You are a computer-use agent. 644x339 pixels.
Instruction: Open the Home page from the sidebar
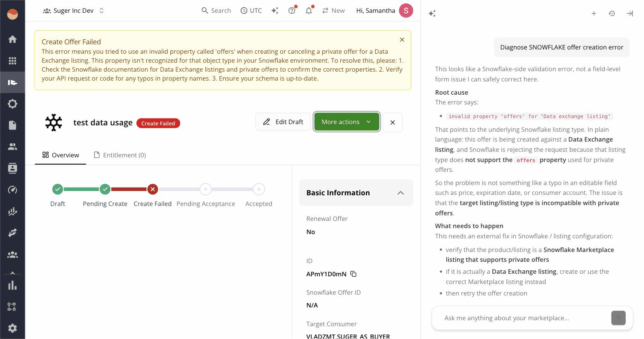click(12, 39)
